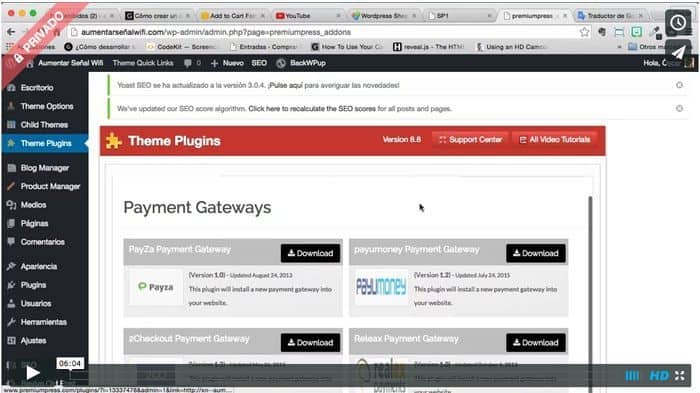This screenshot has height=393, width=700.
Task: Open the Support Center
Action: [470, 140]
